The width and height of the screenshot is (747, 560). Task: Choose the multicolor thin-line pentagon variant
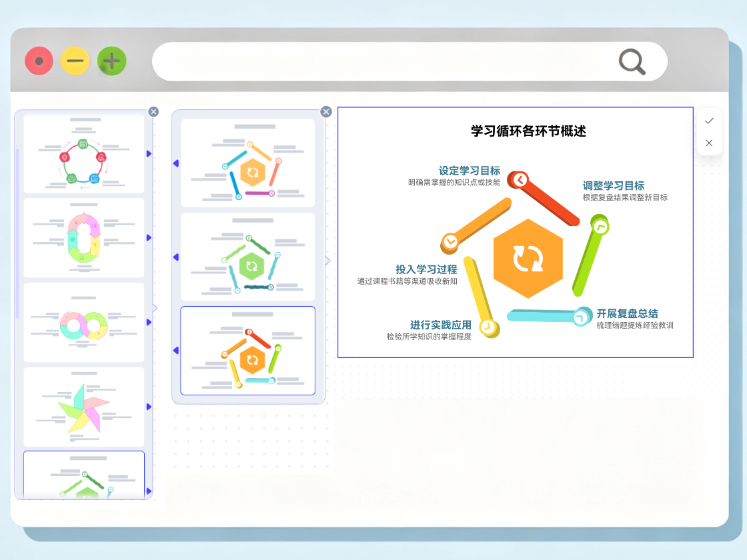pos(247,163)
